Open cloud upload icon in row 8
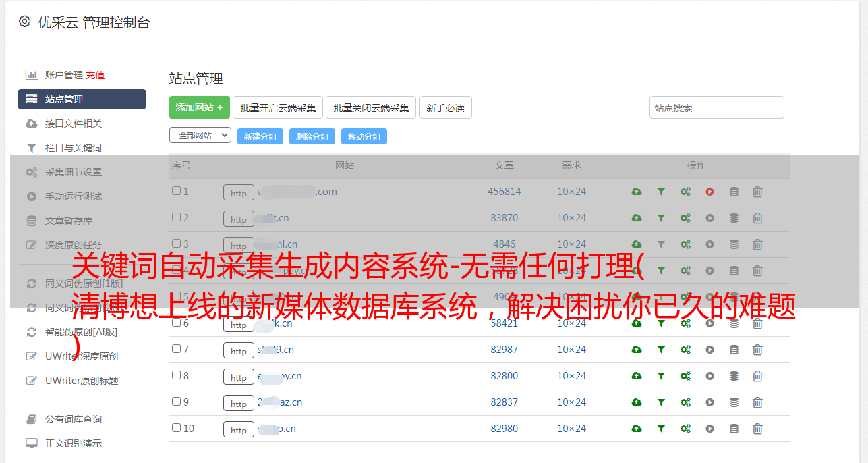This screenshot has width=868, height=463. [x=637, y=376]
